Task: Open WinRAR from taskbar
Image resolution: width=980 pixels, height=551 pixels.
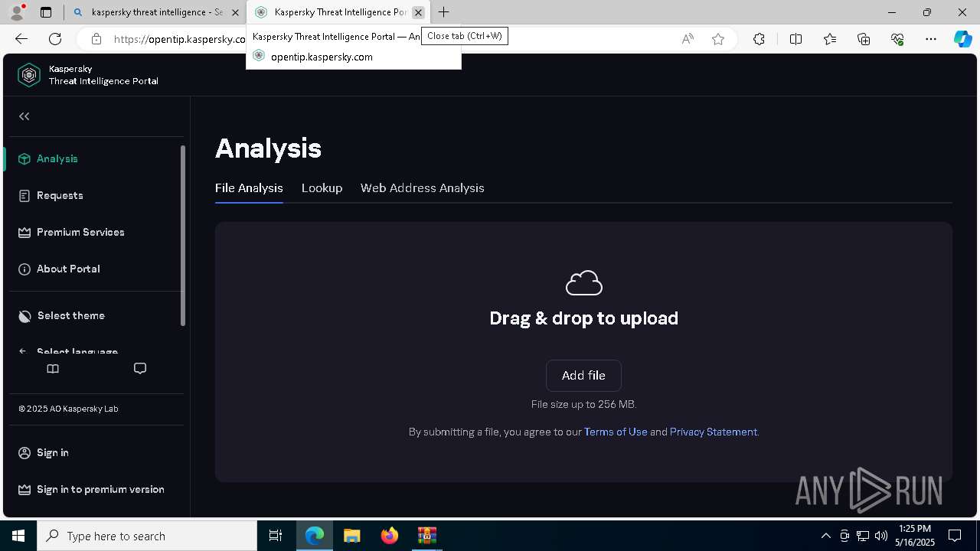Action: click(426, 536)
